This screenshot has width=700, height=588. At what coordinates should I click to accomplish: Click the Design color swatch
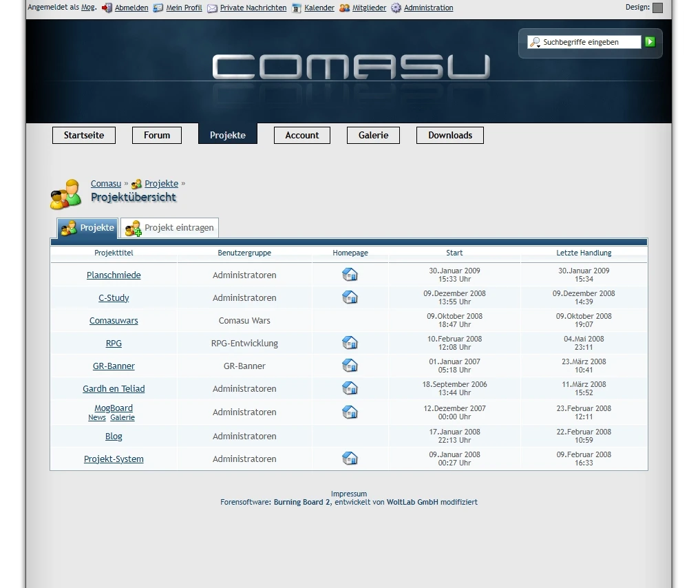[x=657, y=8]
